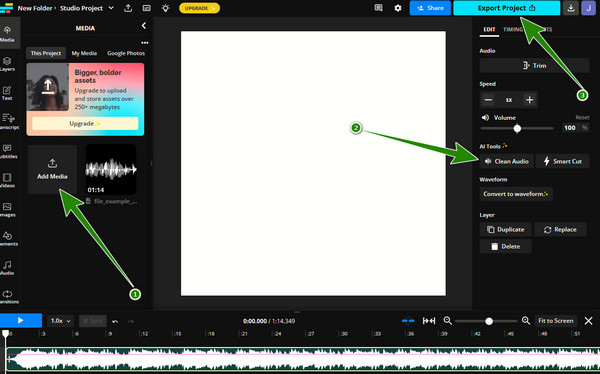The height and width of the screenshot is (374, 600).
Task: Open the Transcript sidebar section
Action: click(8, 122)
